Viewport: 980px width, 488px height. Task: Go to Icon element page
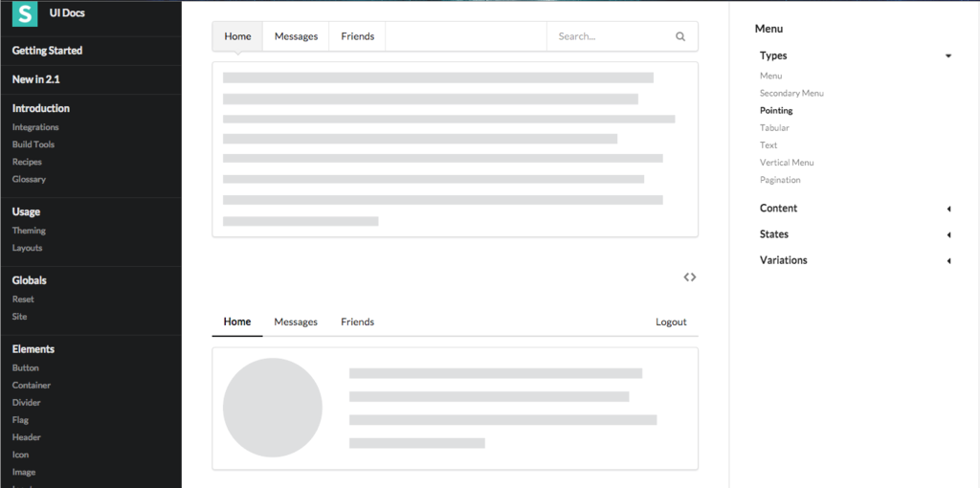[x=20, y=455]
